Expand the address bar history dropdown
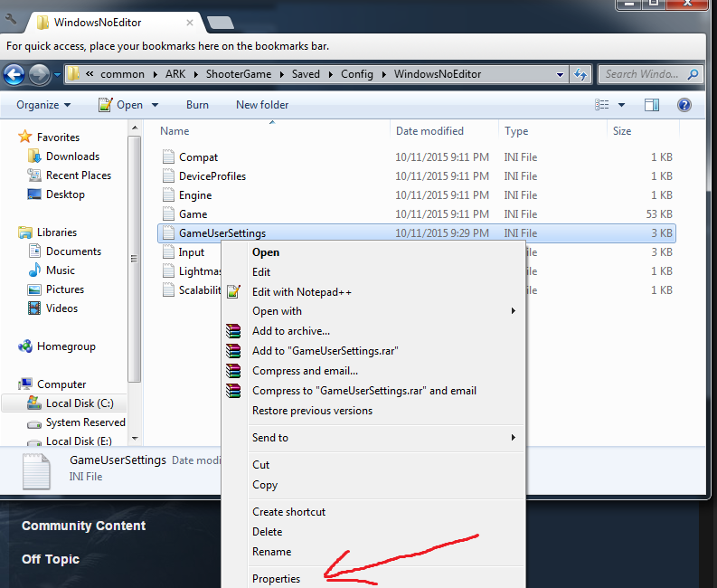 (560, 74)
